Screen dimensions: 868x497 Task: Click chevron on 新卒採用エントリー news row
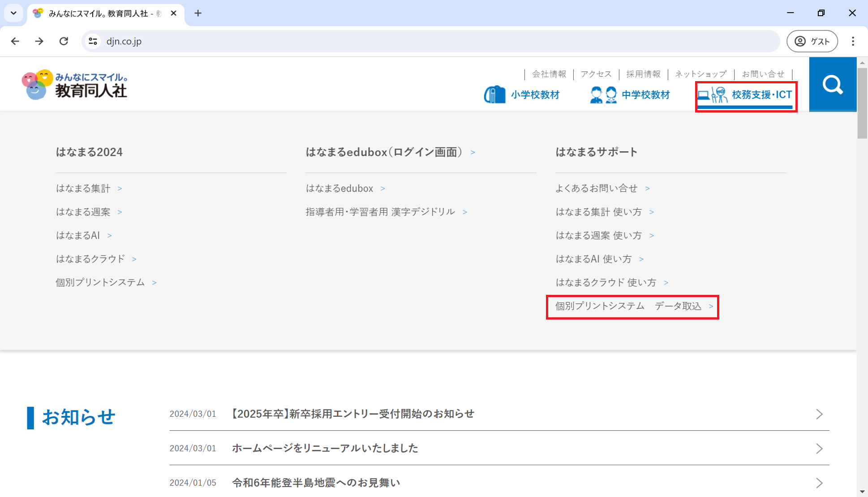[819, 414]
